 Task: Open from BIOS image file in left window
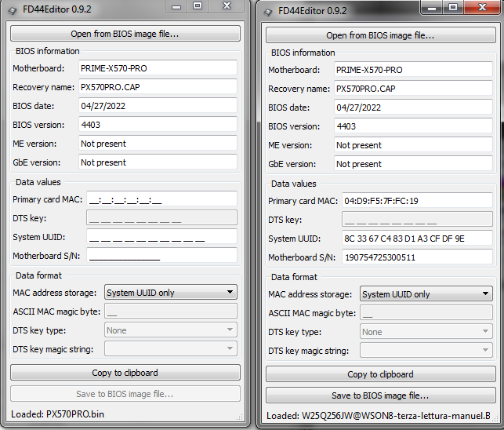tap(125, 34)
